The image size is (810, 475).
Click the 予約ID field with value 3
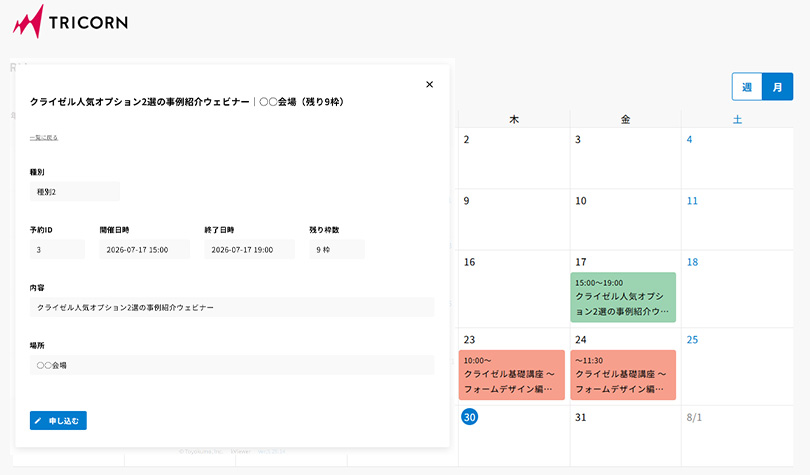[x=57, y=249]
